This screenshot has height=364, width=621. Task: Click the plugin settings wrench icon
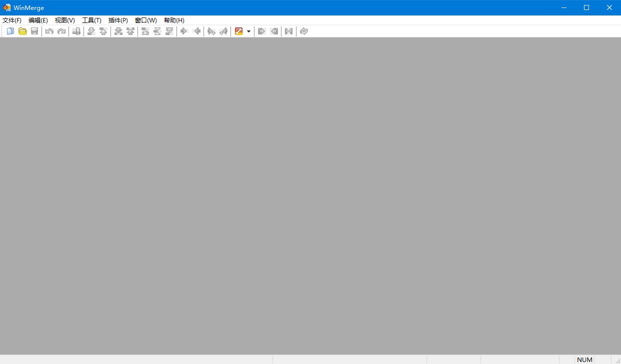pyautogui.click(x=239, y=31)
